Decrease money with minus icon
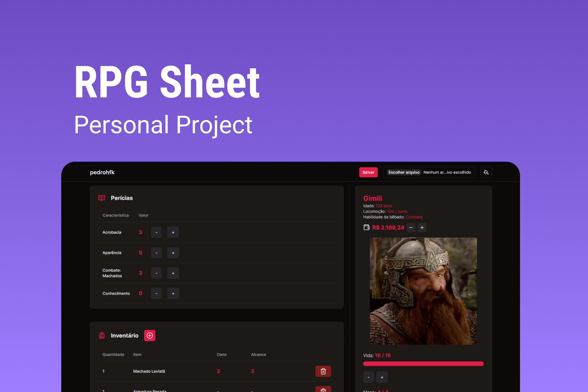Viewport: 588px width, 392px height. (x=411, y=228)
